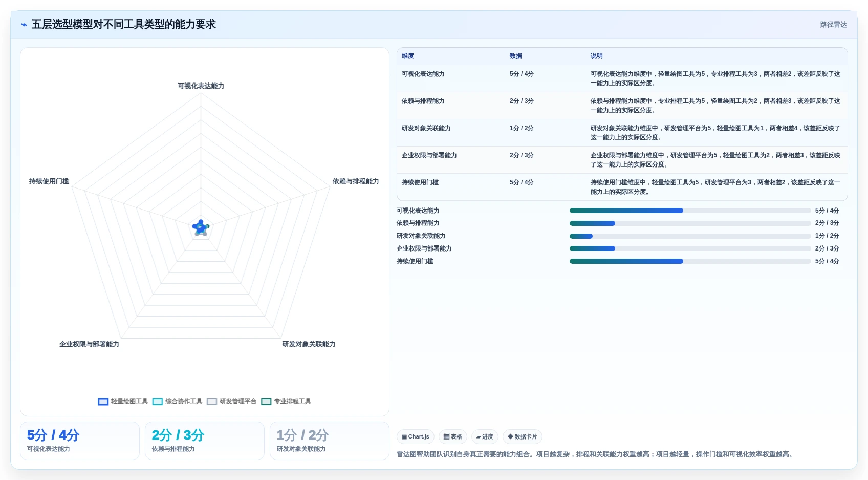Click the 路径雷达 label at top right
868x480 pixels.
click(833, 25)
